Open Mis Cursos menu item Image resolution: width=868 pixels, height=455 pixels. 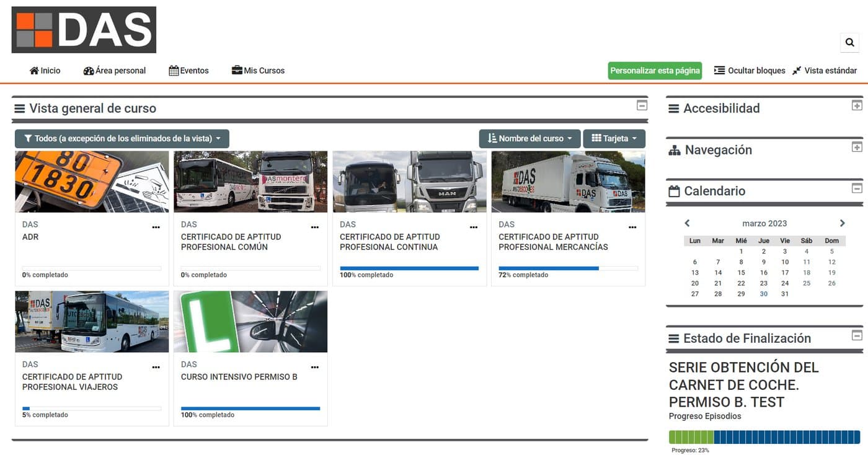coord(259,71)
